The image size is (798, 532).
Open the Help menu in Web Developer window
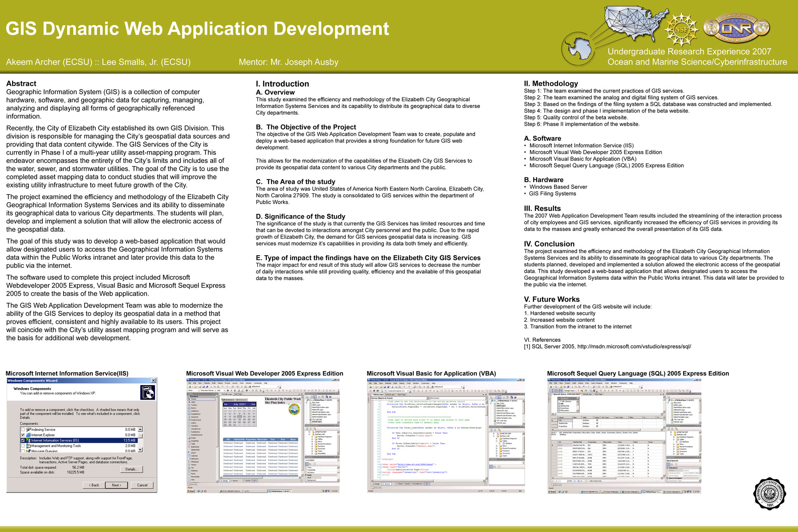[x=266, y=383]
